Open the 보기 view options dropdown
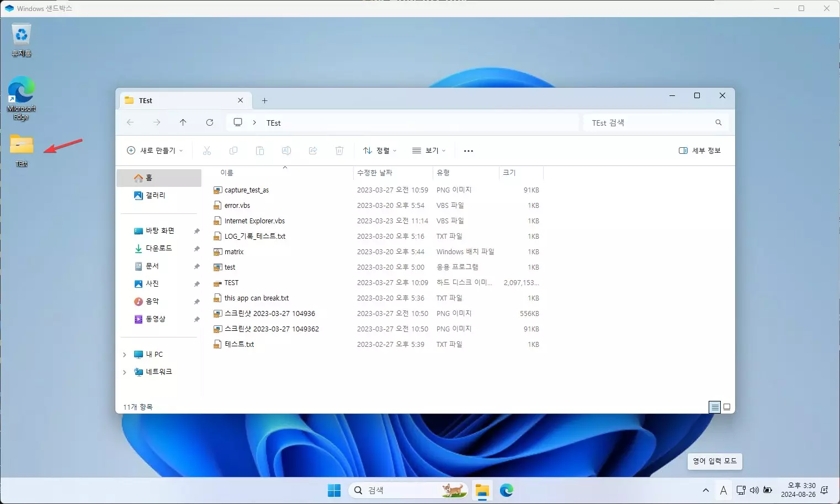The image size is (840, 504). [x=429, y=150]
